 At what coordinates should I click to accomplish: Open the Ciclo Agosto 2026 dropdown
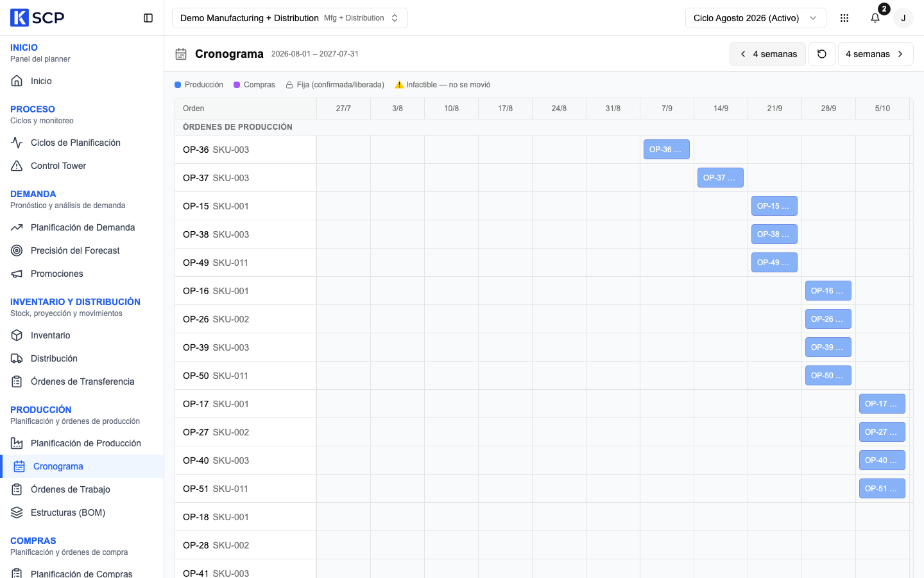pyautogui.click(x=755, y=18)
